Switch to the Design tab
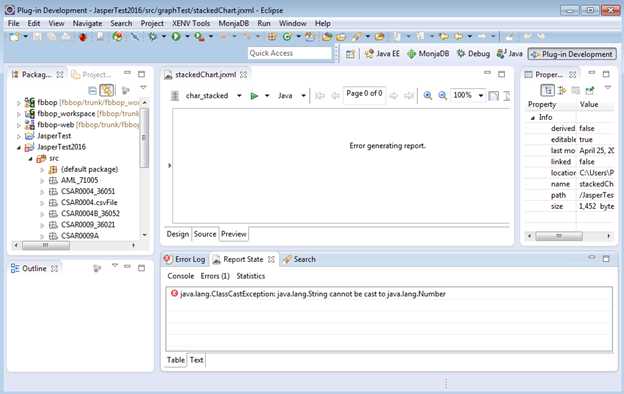This screenshot has height=394, width=624. (177, 234)
